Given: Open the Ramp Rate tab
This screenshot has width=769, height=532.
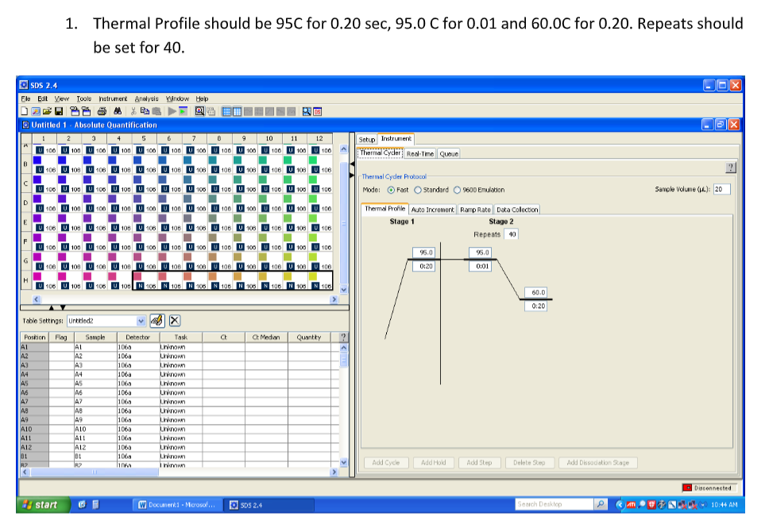Looking at the screenshot, I should pyautogui.click(x=475, y=210).
